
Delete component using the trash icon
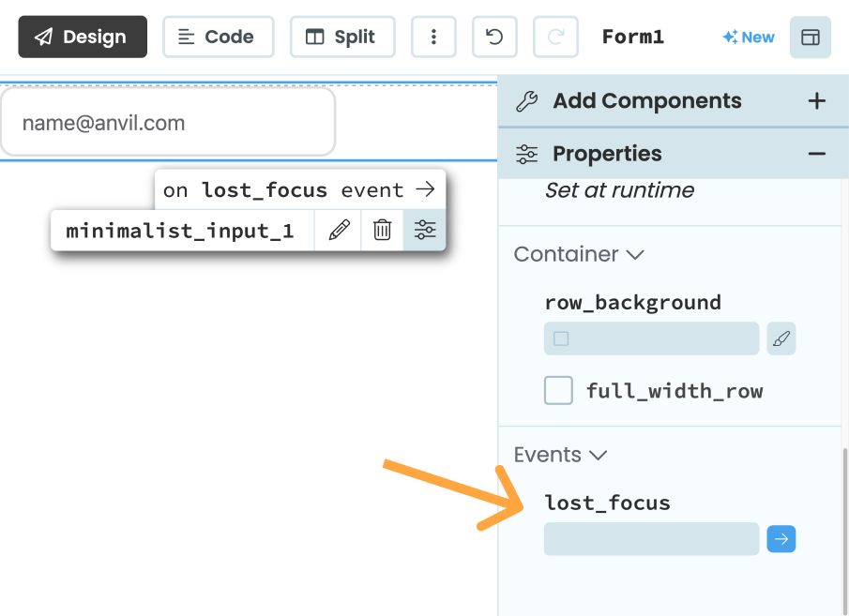[382, 231]
